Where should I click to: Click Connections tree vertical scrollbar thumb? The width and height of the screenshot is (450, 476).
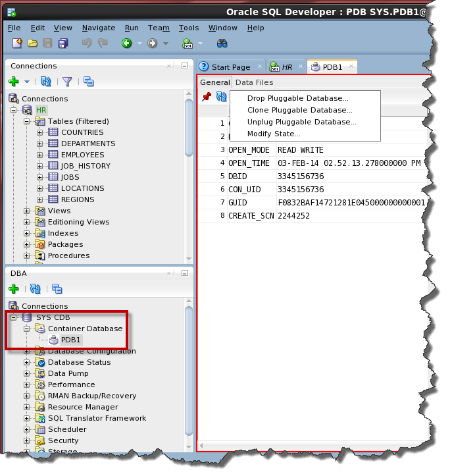tap(189, 128)
